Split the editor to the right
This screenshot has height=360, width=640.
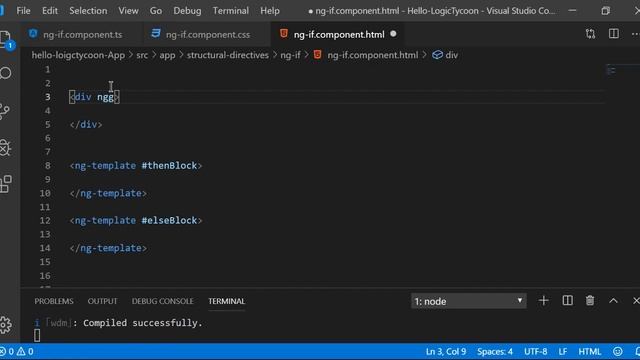tap(613, 34)
